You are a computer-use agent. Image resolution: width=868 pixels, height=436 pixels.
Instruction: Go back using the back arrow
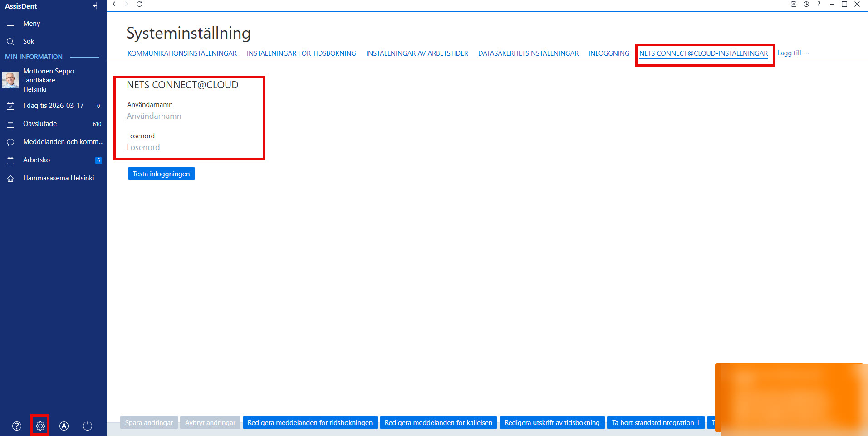114,4
